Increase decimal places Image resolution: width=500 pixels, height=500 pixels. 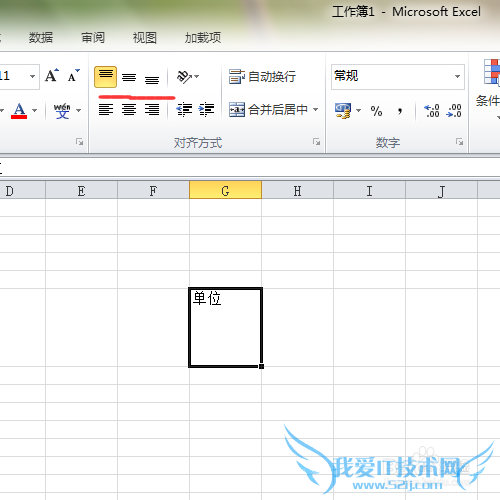[x=432, y=110]
